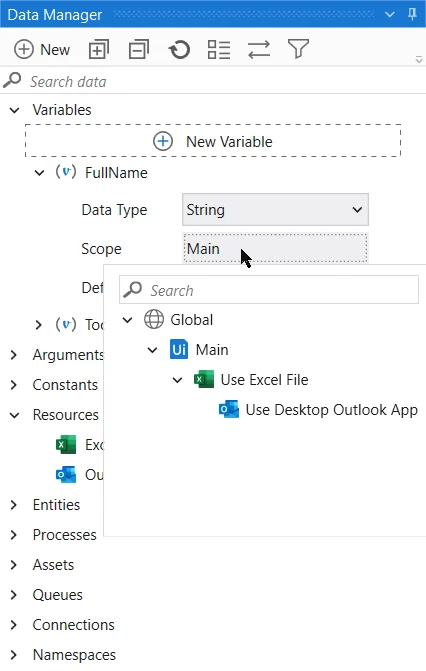Expand the Arguments section
The height and width of the screenshot is (671, 426).
click(14, 355)
